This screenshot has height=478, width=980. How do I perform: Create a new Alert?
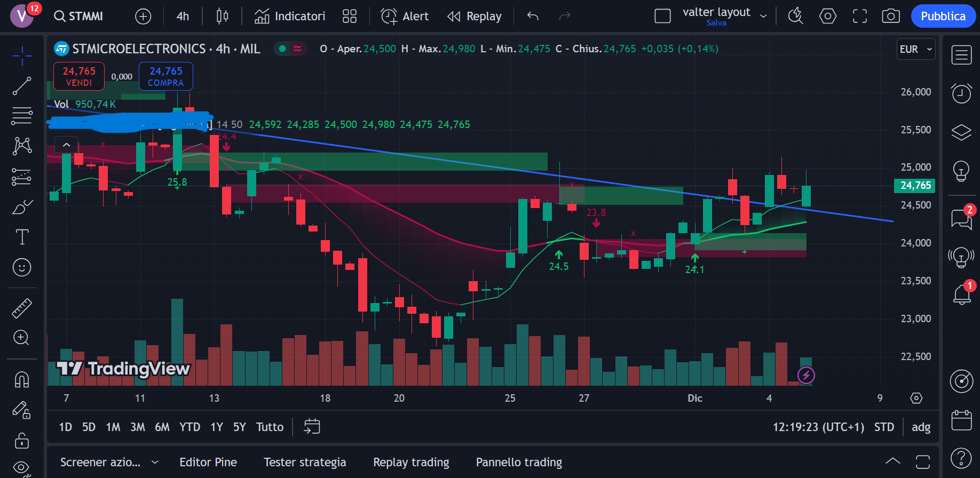(405, 16)
